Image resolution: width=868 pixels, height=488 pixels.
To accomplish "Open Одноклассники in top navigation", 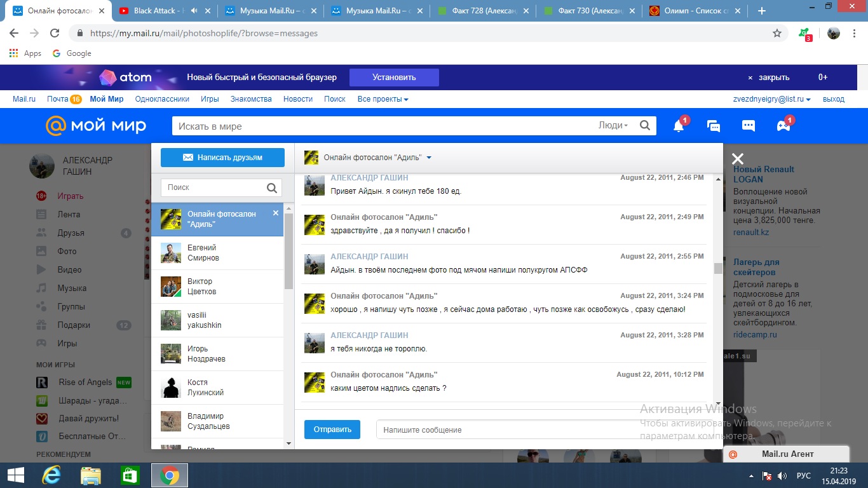I will pyautogui.click(x=162, y=99).
